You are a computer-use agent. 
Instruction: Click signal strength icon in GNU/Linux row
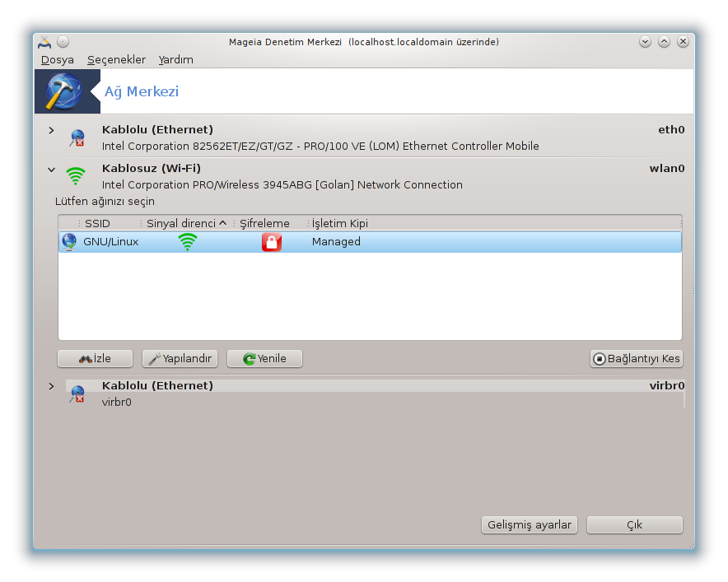[188, 242]
